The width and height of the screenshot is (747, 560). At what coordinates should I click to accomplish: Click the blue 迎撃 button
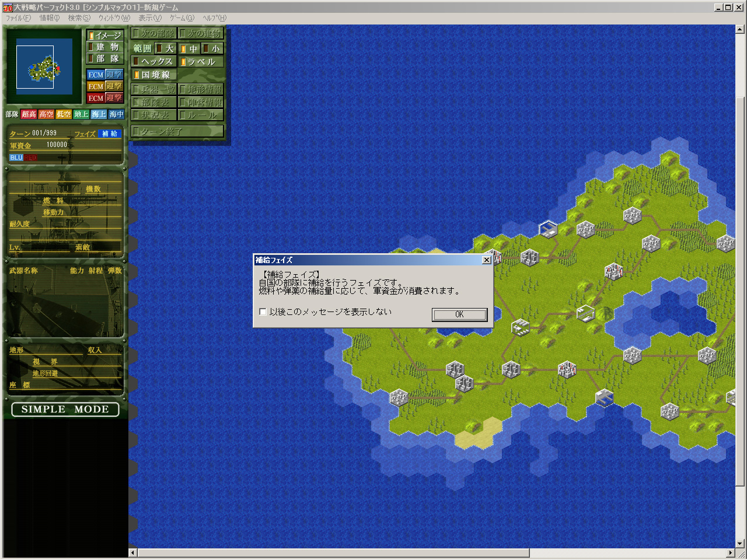pos(114,75)
